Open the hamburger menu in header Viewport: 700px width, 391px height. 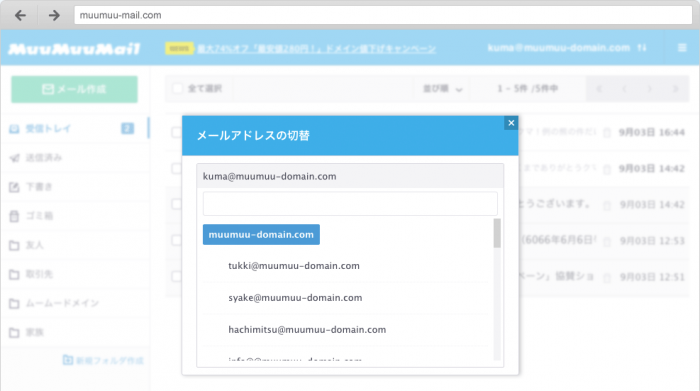682,48
